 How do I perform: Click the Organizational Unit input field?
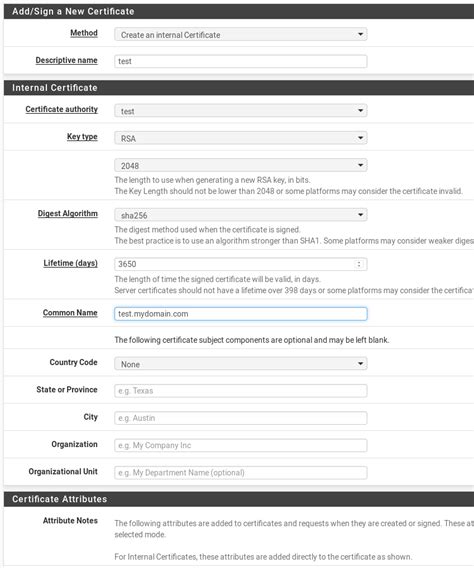click(x=240, y=473)
